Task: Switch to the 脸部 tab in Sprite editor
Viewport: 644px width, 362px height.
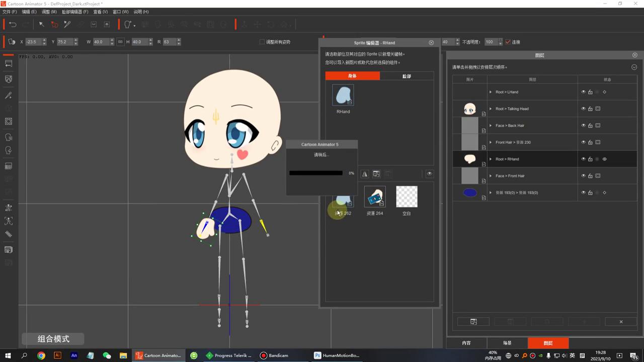Action: tap(407, 76)
